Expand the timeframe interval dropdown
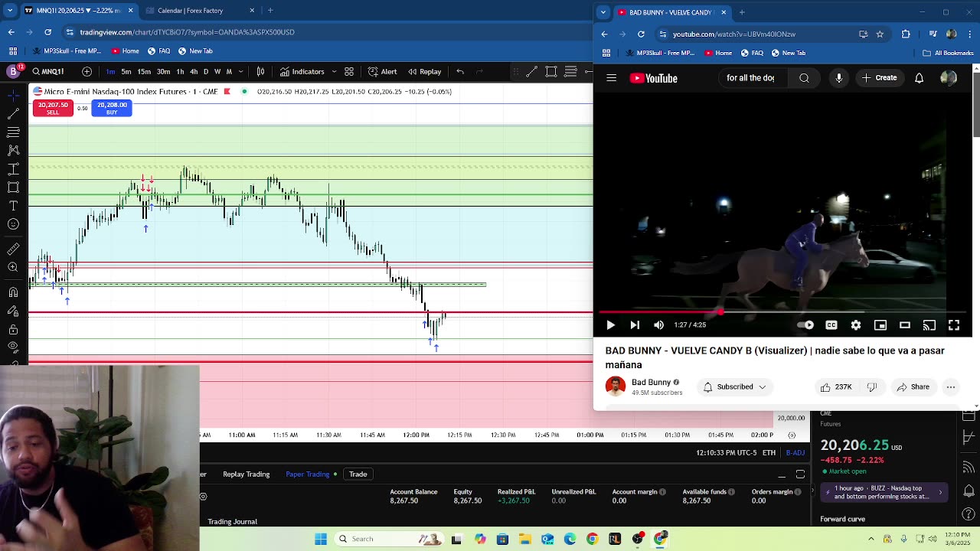980x551 pixels. pyautogui.click(x=240, y=72)
